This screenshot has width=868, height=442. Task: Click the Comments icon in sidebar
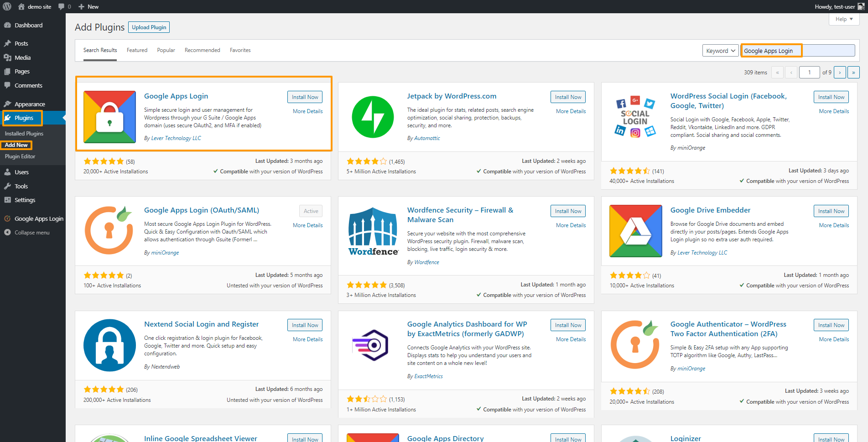[x=7, y=85]
